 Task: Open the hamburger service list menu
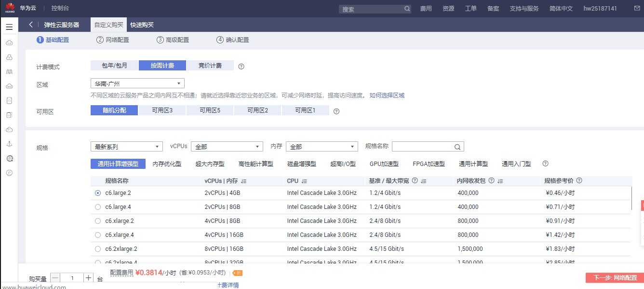tap(9, 27)
